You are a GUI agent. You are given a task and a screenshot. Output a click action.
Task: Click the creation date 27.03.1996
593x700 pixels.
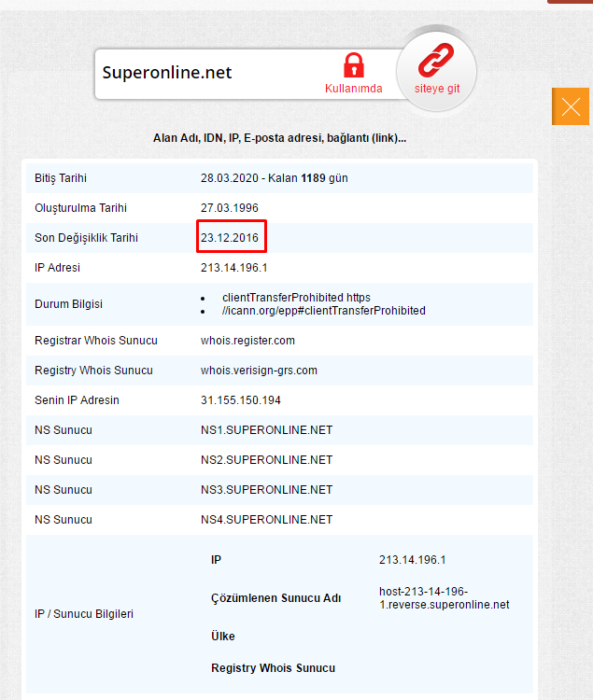point(230,208)
